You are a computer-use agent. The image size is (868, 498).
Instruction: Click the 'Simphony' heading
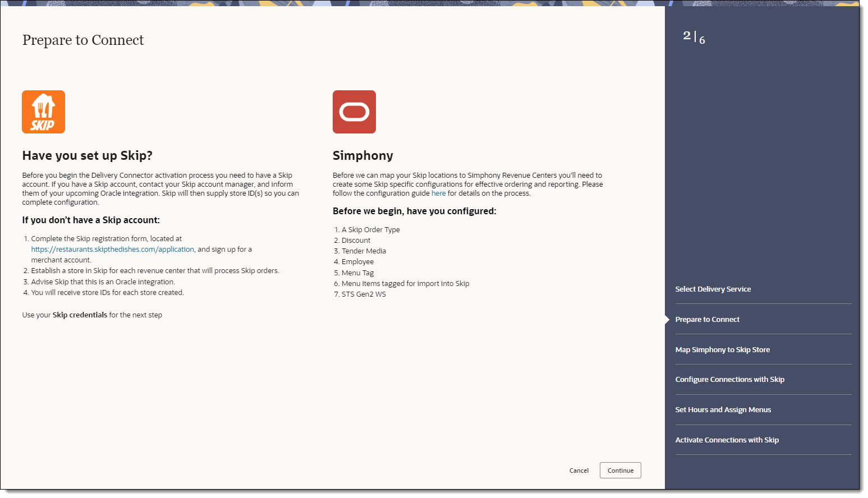[363, 155]
